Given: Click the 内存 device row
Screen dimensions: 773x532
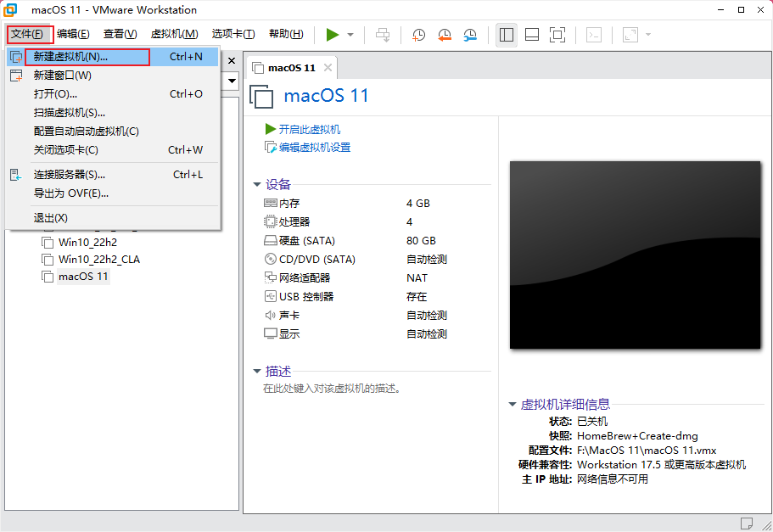Looking at the screenshot, I should coord(377,204).
